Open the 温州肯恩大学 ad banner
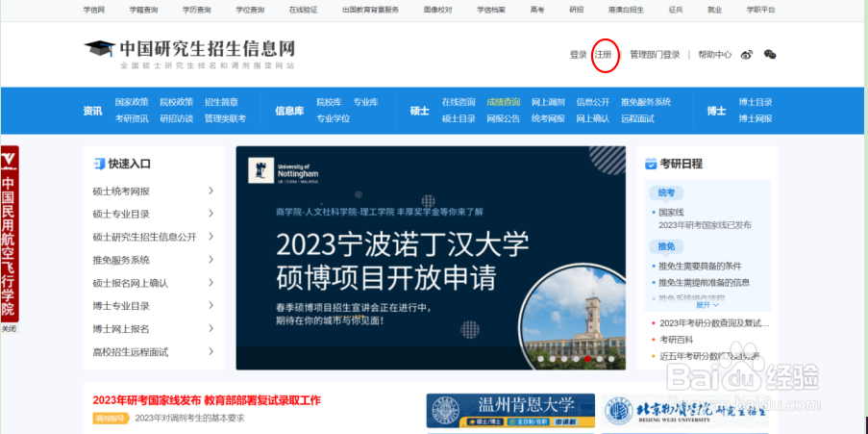868x434 pixels. (510, 411)
